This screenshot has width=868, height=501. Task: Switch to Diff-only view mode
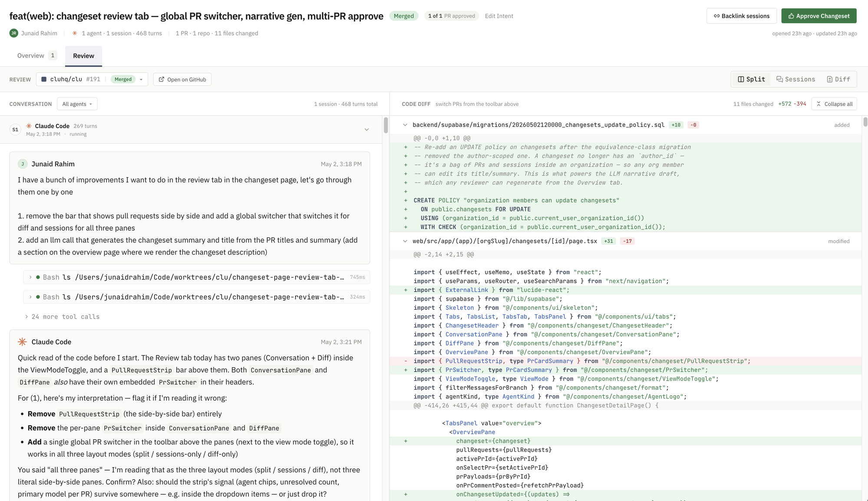tap(838, 79)
